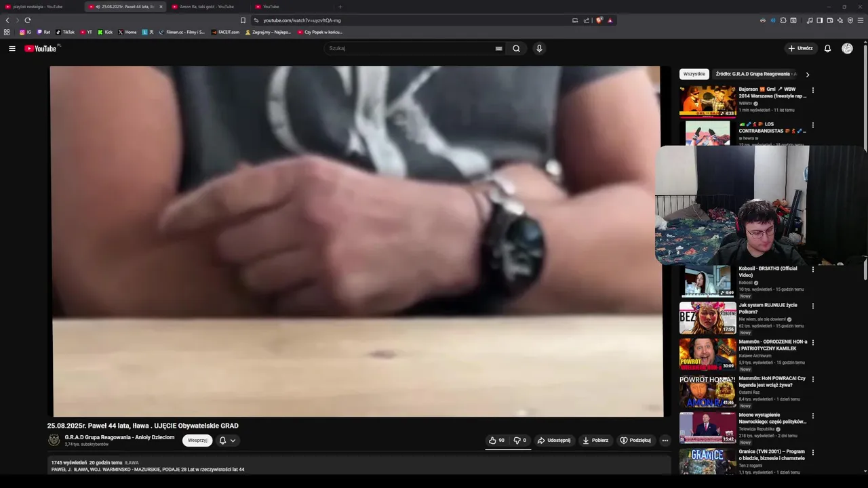Toggle the browser sidebar panel icon
Image resolution: width=868 pixels, height=488 pixels.
coord(820,20)
